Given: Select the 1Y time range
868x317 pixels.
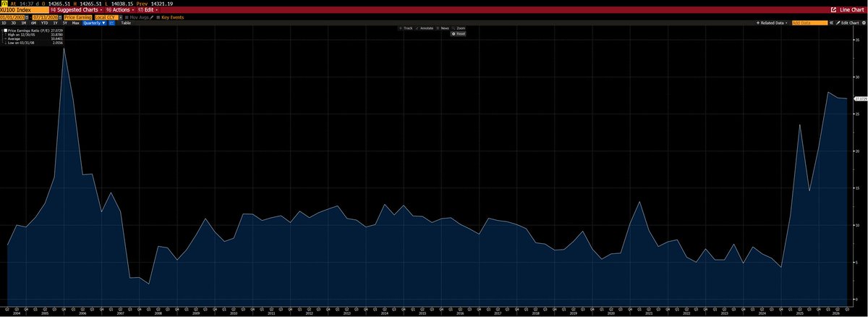Looking at the screenshot, I should 55,23.
